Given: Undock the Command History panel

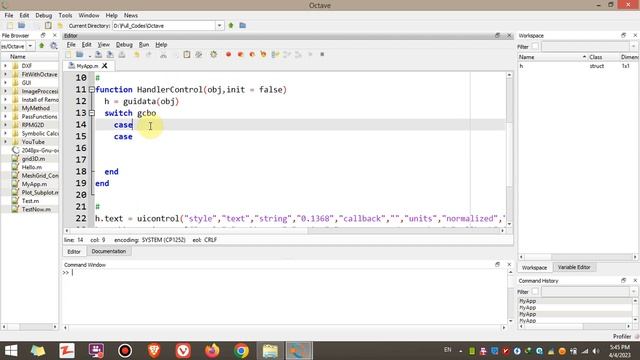Looking at the screenshot, I should (x=623, y=280).
